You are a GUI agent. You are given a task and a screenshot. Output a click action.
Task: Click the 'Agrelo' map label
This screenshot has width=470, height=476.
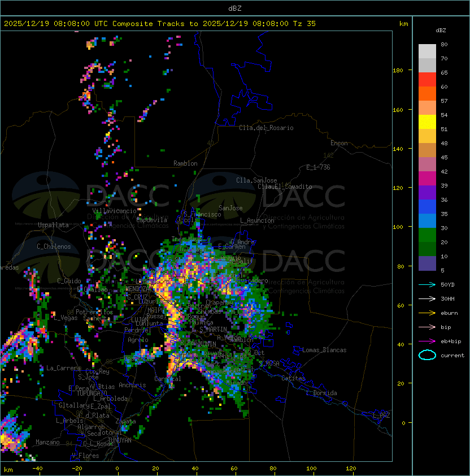point(138,340)
